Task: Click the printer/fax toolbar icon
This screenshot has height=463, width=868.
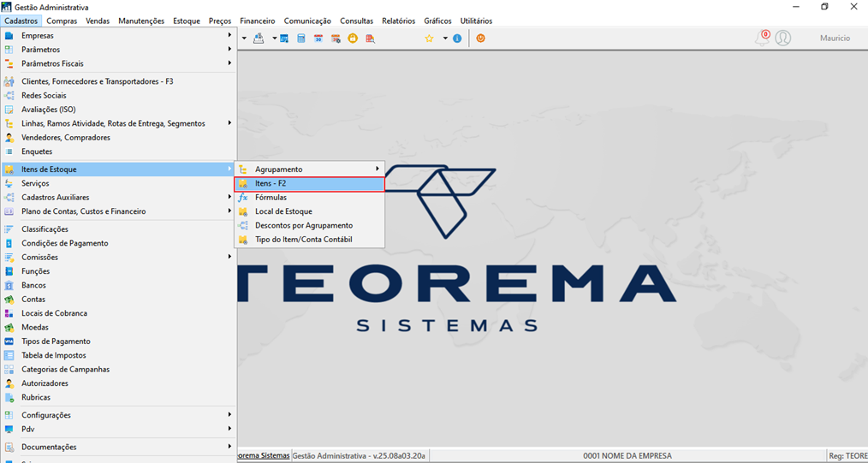Action: pyautogui.click(x=259, y=39)
